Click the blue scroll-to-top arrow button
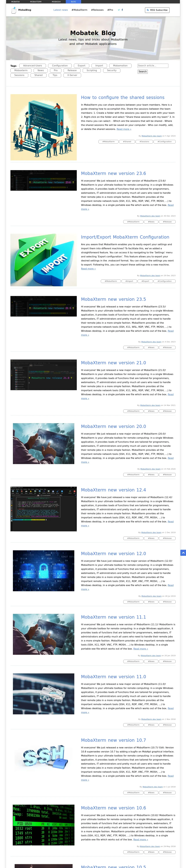 [183, 553]
